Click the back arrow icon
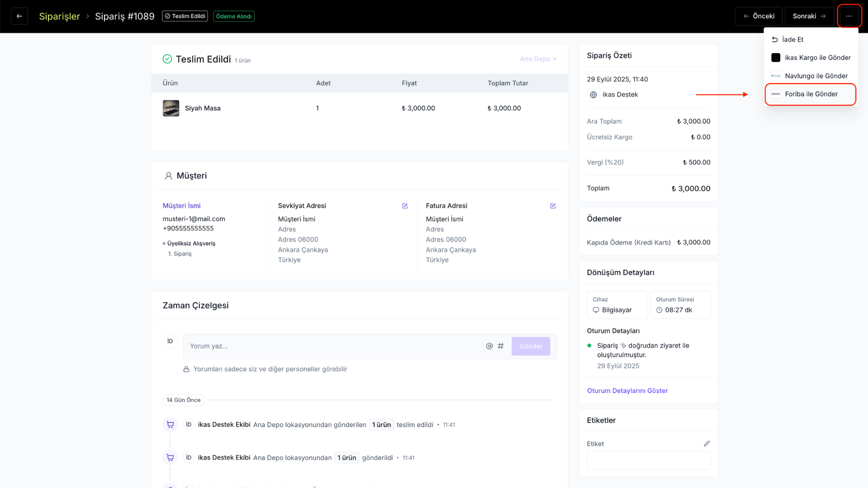 (19, 16)
